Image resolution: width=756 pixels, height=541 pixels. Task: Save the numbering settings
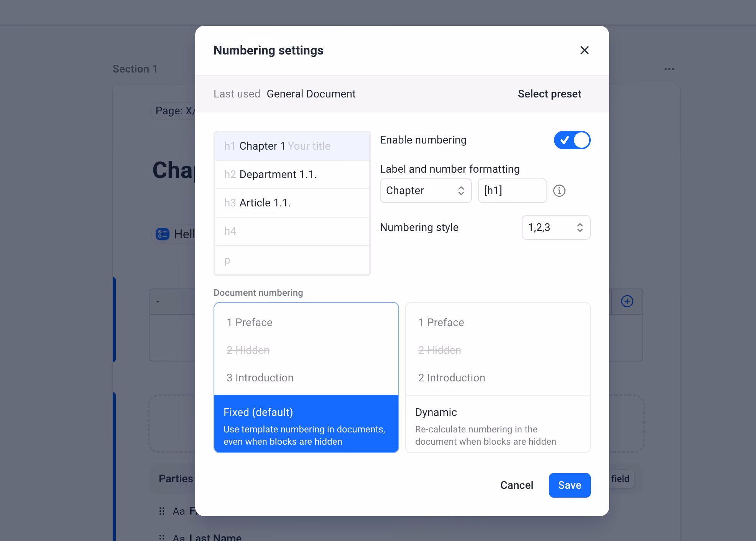tap(569, 485)
